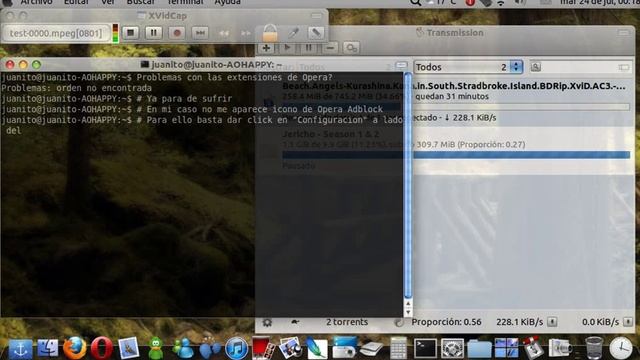640x360 pixels.
Task: Select the Beach.Angels torrent row
Action: [445, 102]
